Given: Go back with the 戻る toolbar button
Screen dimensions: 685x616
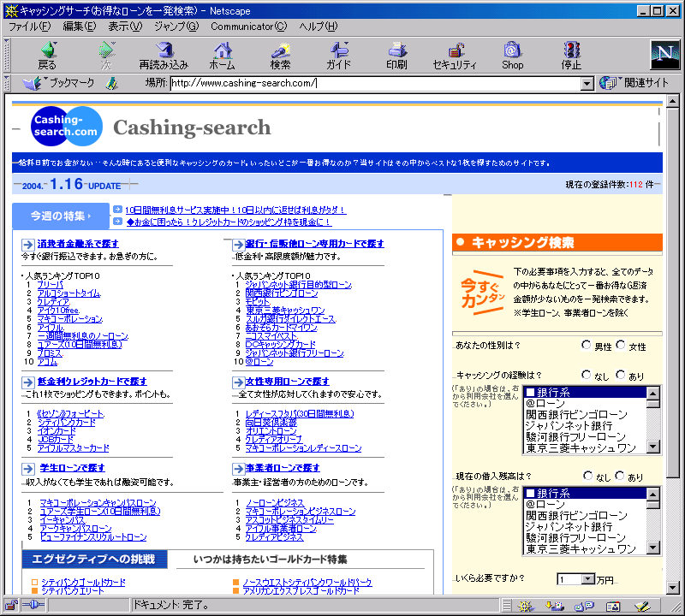Looking at the screenshot, I should (x=48, y=56).
